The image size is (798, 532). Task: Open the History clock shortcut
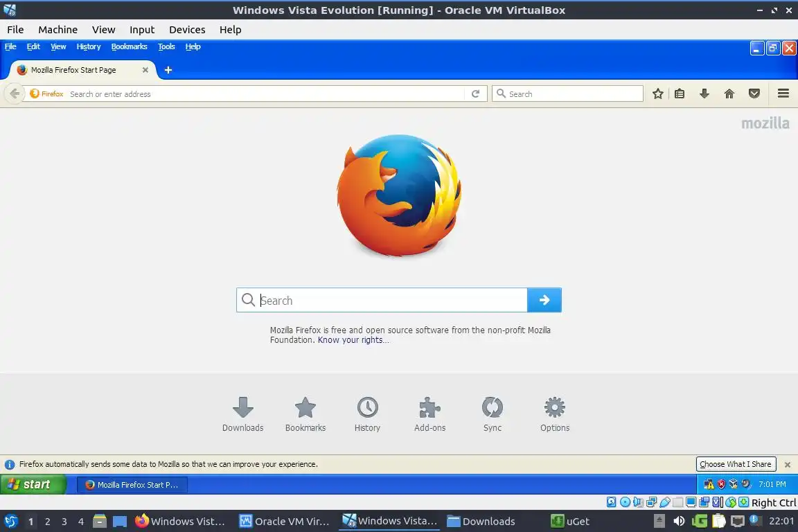(367, 414)
